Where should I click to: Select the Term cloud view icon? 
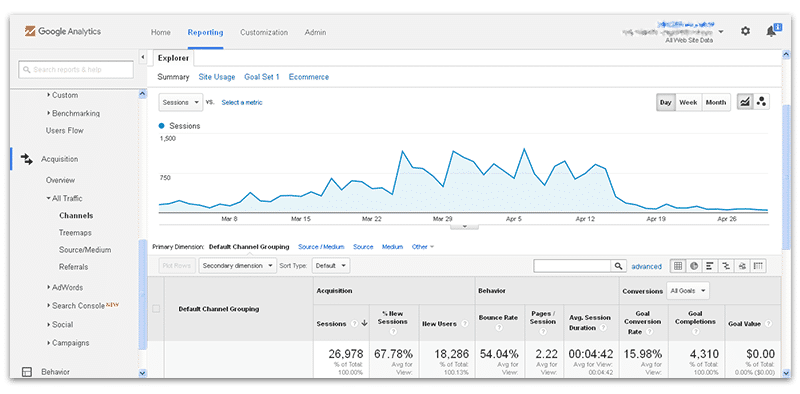742,266
